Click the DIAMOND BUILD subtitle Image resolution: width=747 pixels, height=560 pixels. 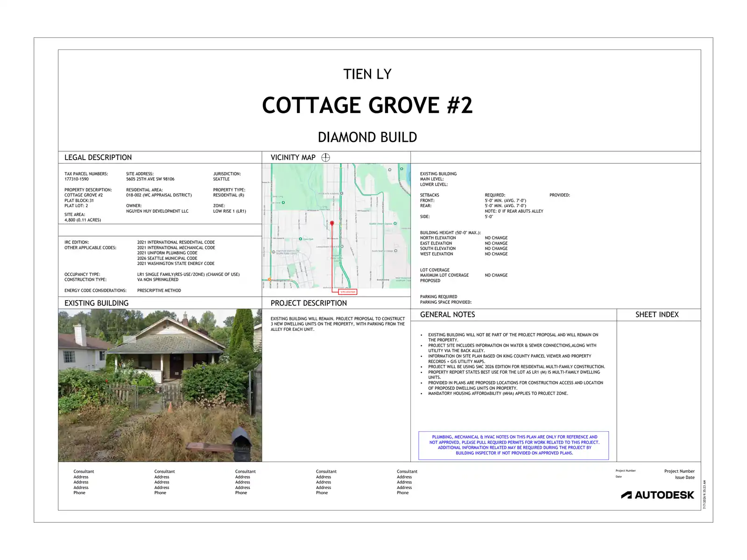[367, 137]
